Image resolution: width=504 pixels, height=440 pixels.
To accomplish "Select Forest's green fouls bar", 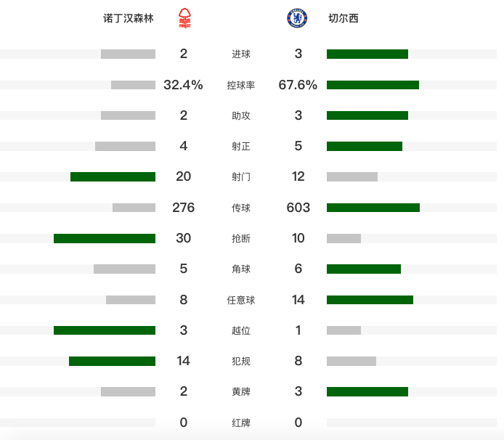I will tap(112, 362).
